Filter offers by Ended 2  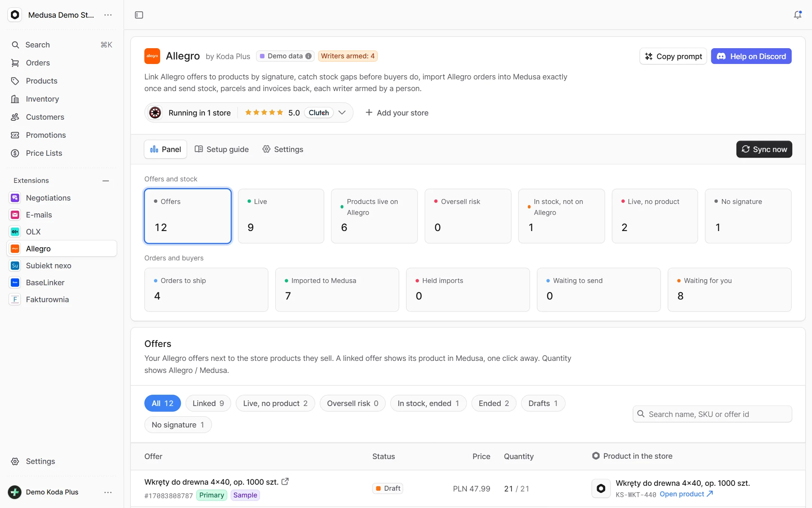494,403
